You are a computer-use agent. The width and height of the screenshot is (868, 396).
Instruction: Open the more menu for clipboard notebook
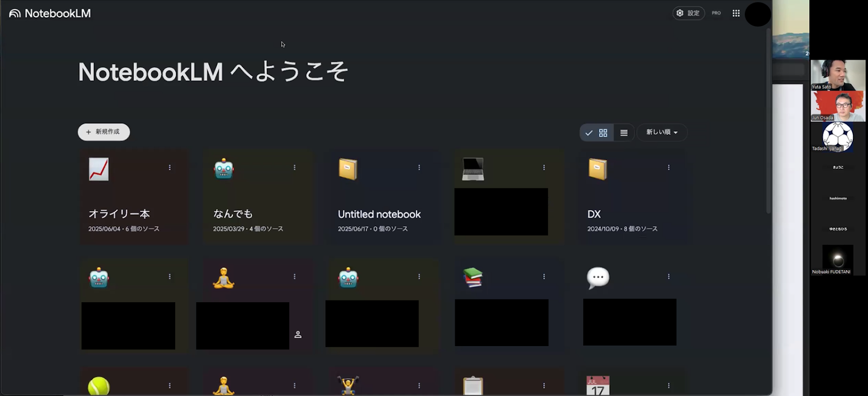[544, 386]
